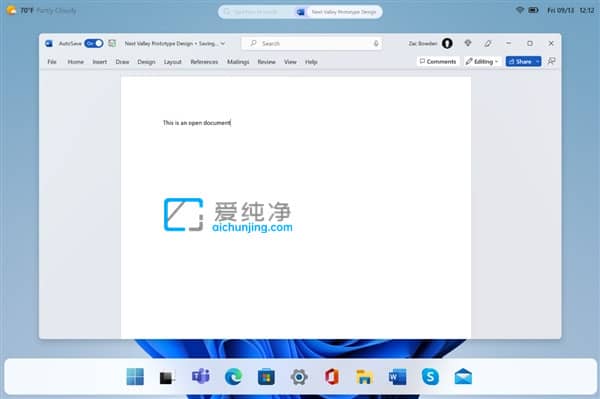The width and height of the screenshot is (600, 399).
Task: Click the Save icon next to AutoSave
Action: coord(112,43)
